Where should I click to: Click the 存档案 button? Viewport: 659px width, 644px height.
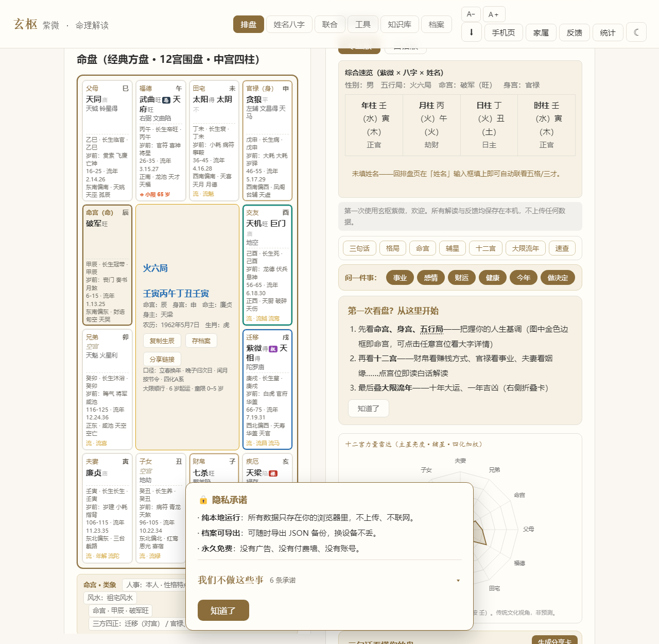pos(201,341)
